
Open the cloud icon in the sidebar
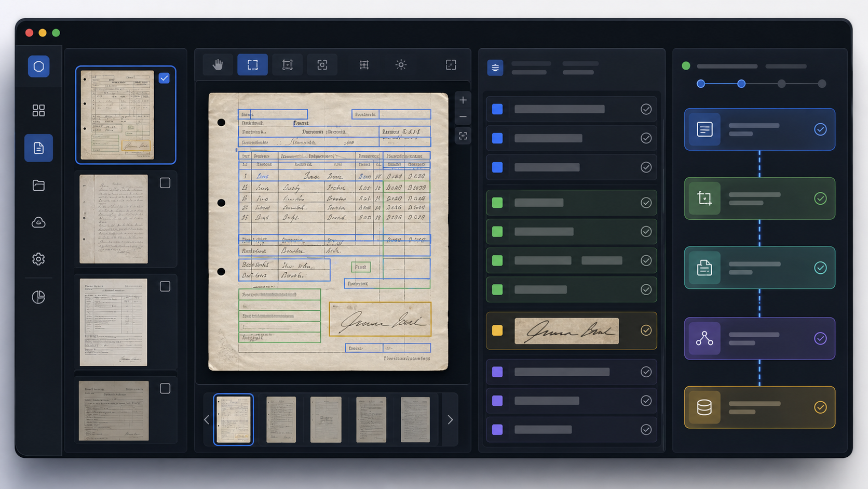coord(38,222)
